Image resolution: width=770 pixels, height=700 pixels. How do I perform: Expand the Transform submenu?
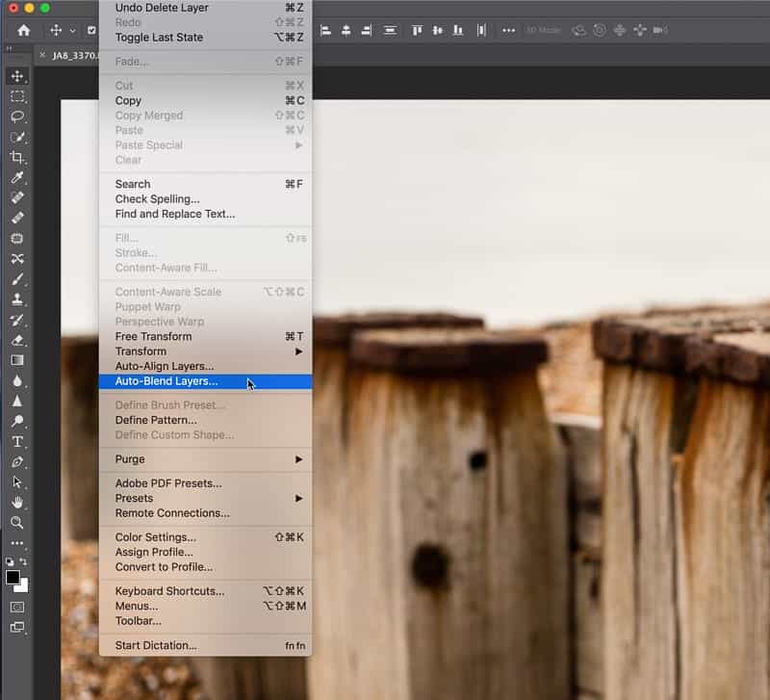coord(205,351)
